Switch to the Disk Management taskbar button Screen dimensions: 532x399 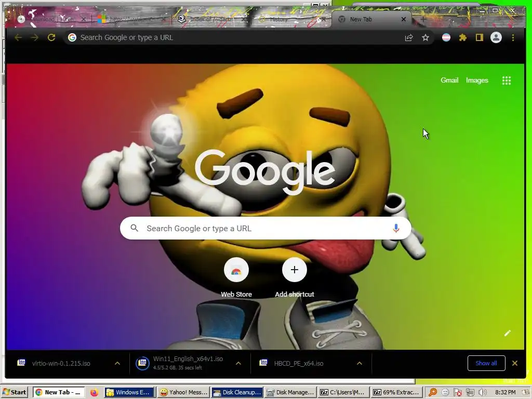290,392
